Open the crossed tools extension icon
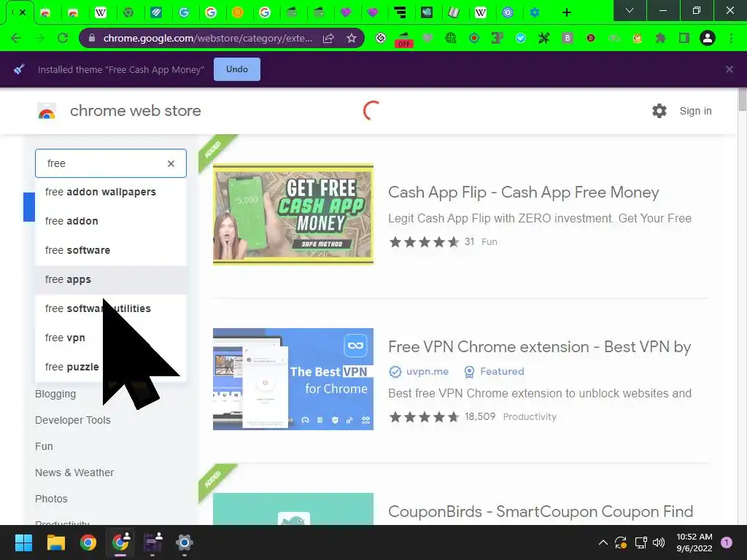 (x=543, y=38)
